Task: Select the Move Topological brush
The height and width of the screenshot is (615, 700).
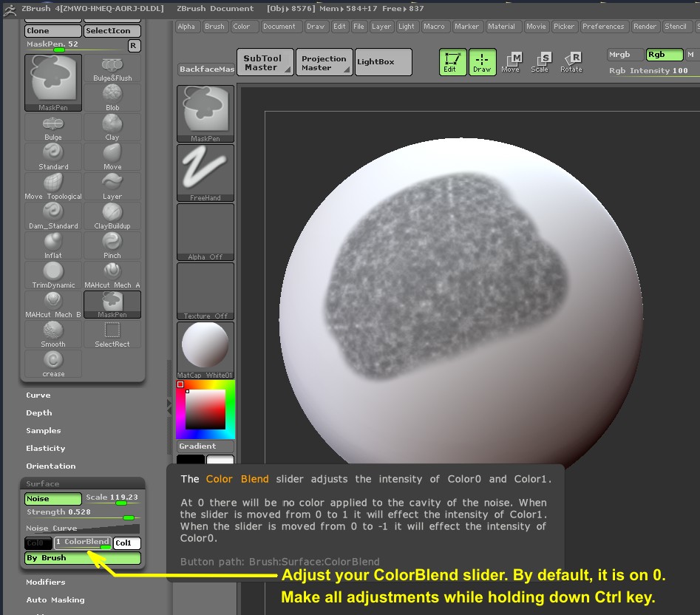Action: pos(53,186)
